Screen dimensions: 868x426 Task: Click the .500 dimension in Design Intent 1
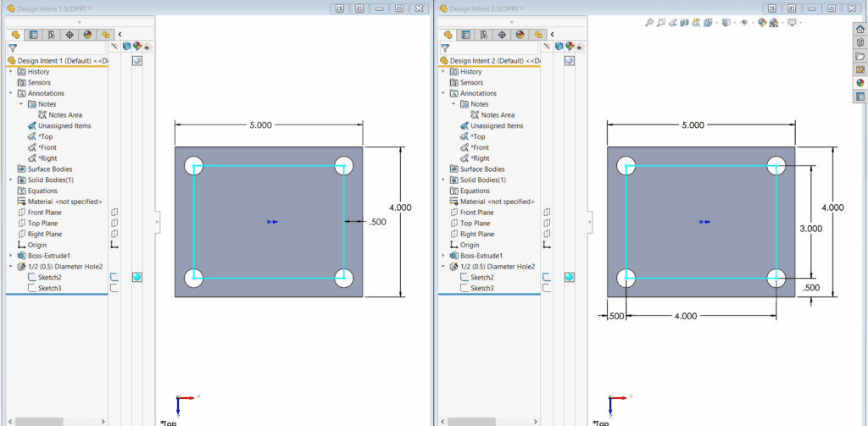377,222
